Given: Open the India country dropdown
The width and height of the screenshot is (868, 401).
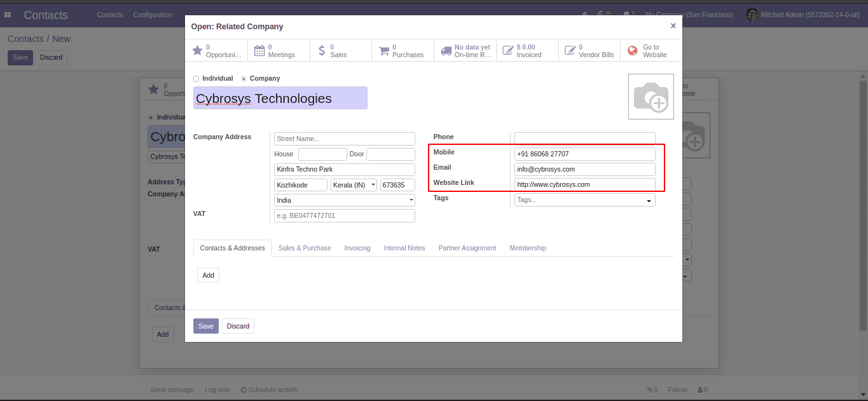Looking at the screenshot, I should click(x=344, y=200).
